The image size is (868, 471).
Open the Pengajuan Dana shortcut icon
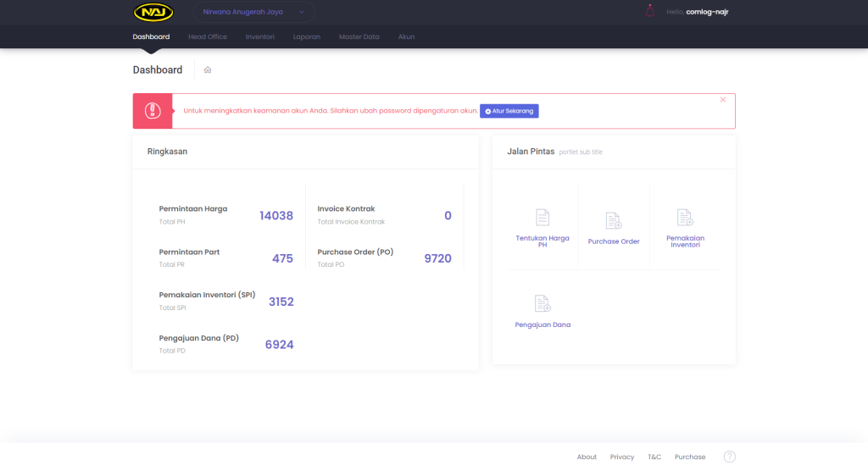[x=542, y=303]
